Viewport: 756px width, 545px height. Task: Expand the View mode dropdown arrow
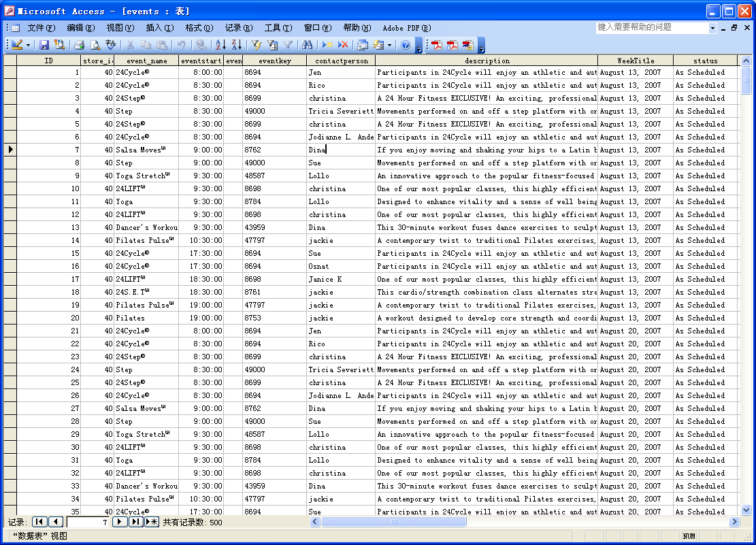[29, 45]
